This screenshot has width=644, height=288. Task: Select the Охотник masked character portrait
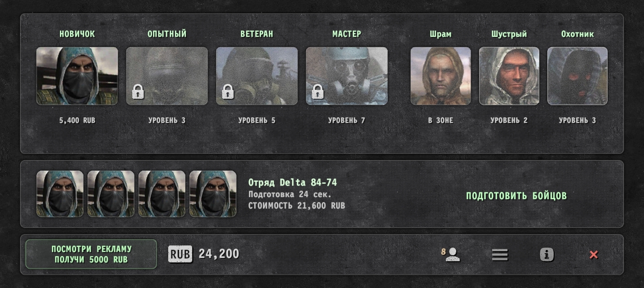pos(577,76)
